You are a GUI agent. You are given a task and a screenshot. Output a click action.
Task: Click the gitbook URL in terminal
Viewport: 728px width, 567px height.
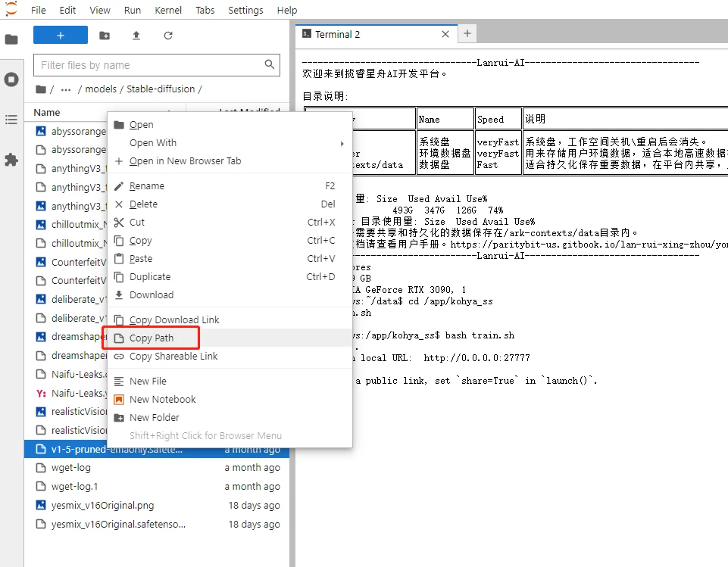(x=589, y=244)
